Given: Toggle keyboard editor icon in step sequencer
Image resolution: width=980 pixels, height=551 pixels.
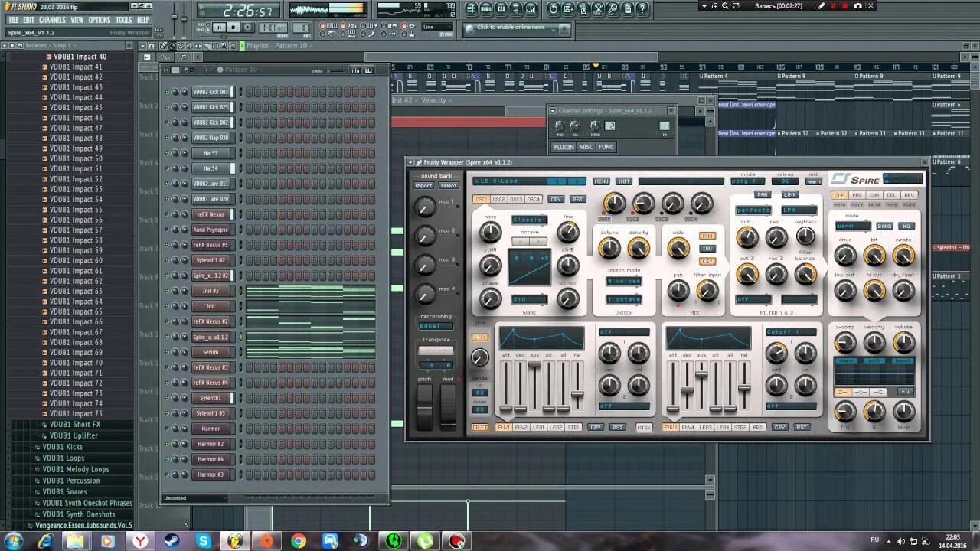Looking at the screenshot, I should pyautogui.click(x=368, y=70).
